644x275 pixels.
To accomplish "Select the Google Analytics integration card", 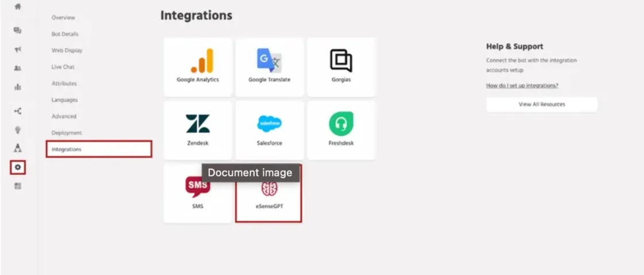I will pos(198,67).
